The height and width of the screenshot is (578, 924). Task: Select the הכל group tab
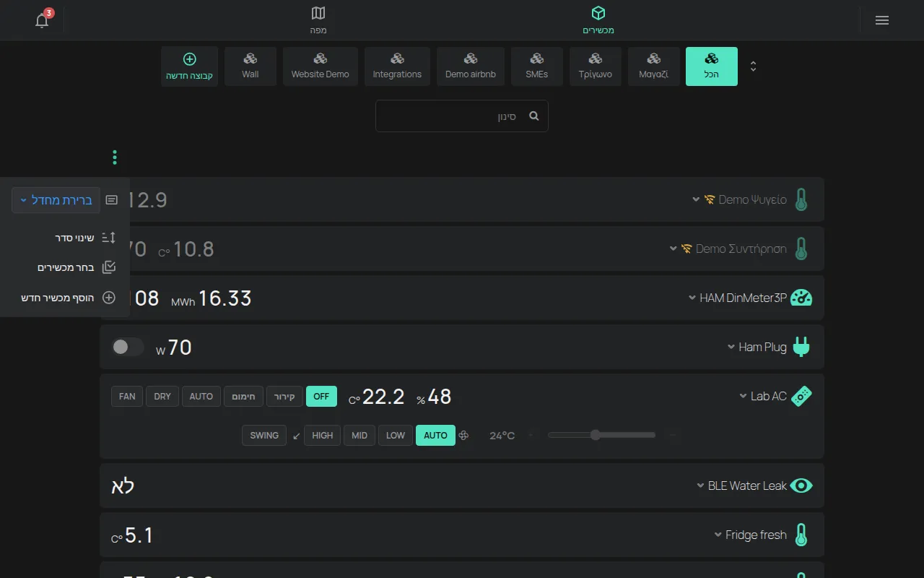[x=712, y=66]
